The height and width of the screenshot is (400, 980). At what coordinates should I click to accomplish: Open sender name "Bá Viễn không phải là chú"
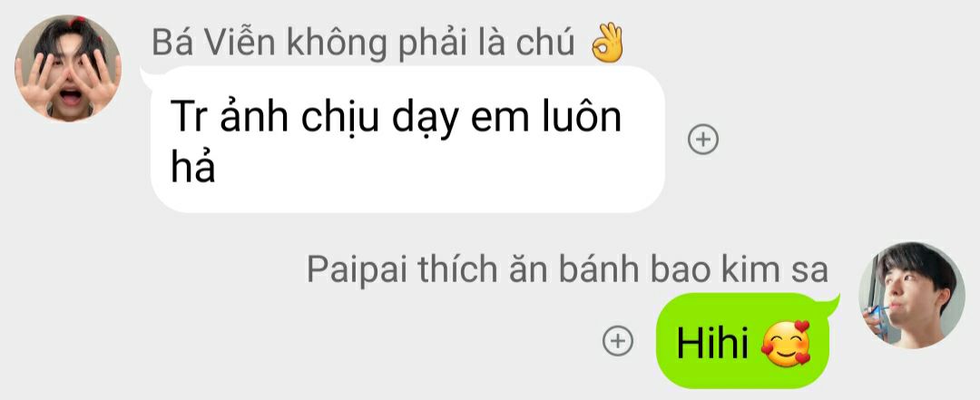click(x=363, y=44)
